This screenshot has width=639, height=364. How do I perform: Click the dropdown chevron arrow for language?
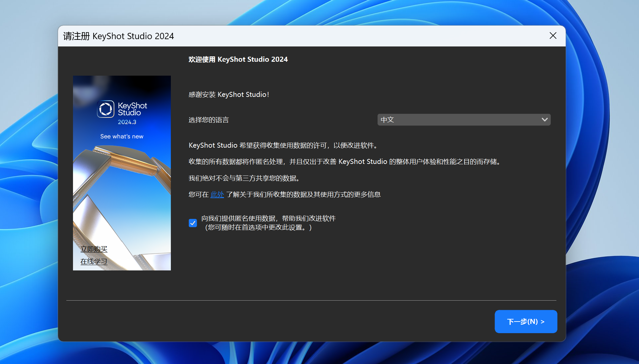[544, 120]
